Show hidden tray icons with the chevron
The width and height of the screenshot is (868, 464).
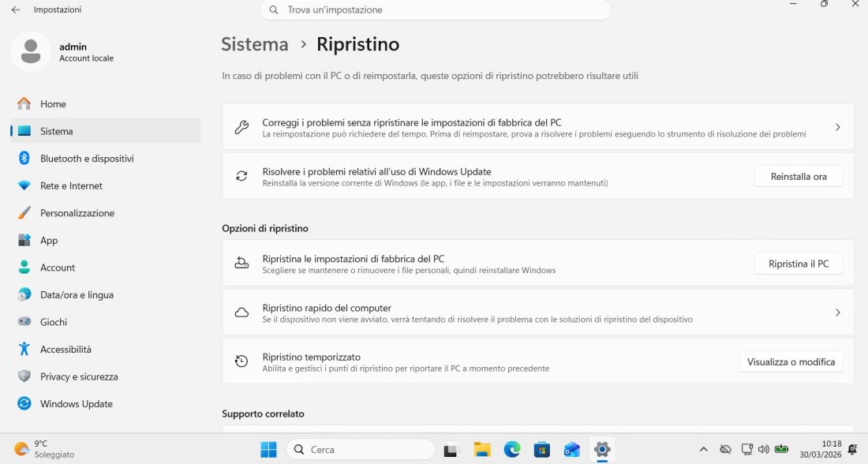(x=704, y=449)
